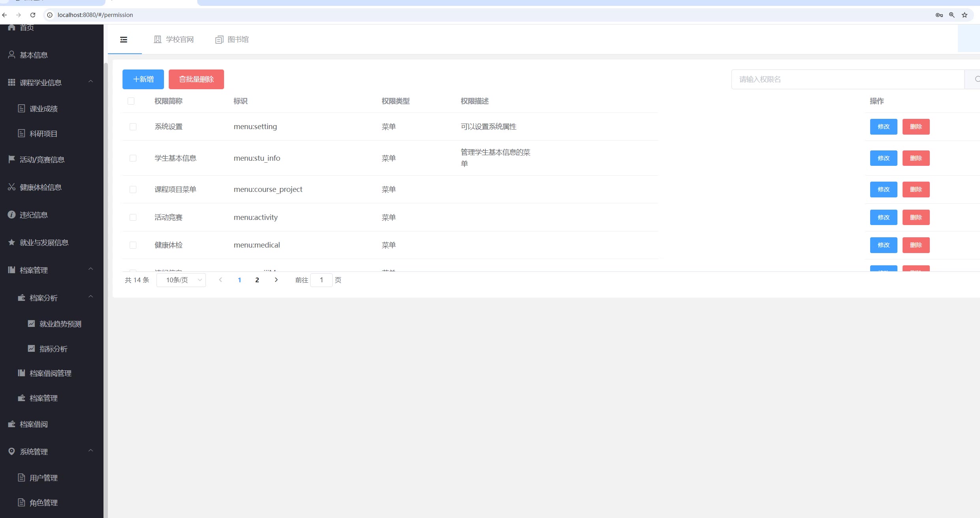Click the 学校官网 building icon
The width and height of the screenshot is (980, 518).
158,39
